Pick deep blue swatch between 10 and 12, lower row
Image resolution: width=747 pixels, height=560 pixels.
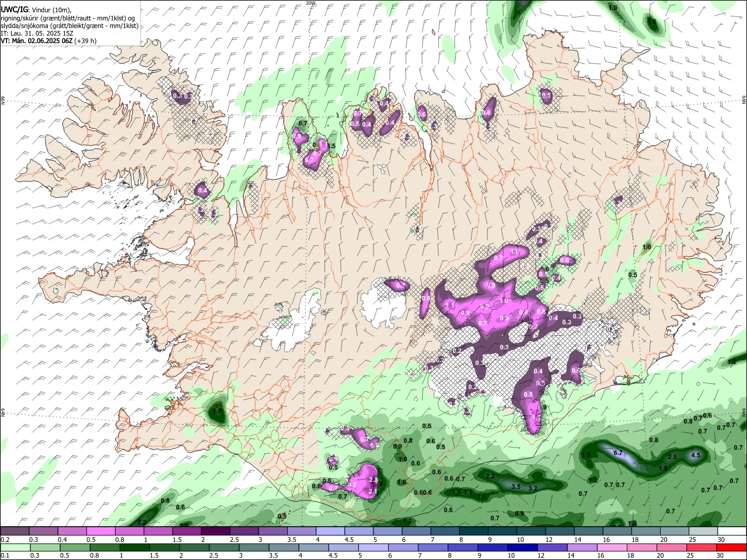[522, 548]
